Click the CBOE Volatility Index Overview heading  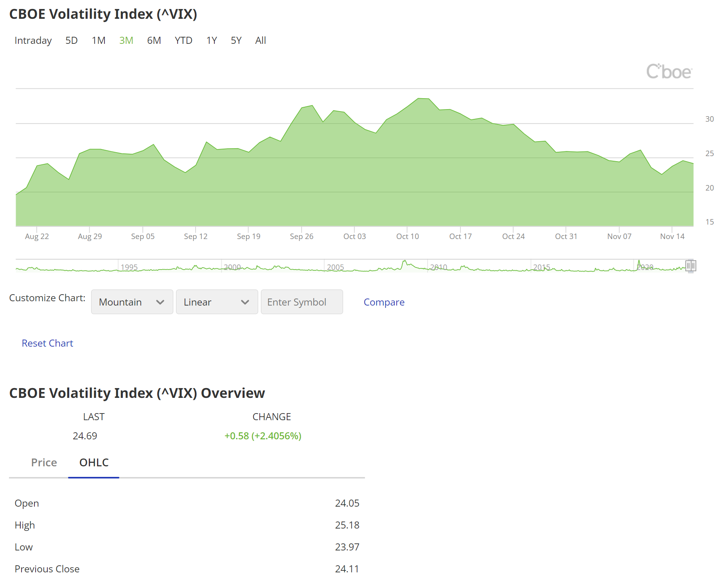[x=137, y=393]
